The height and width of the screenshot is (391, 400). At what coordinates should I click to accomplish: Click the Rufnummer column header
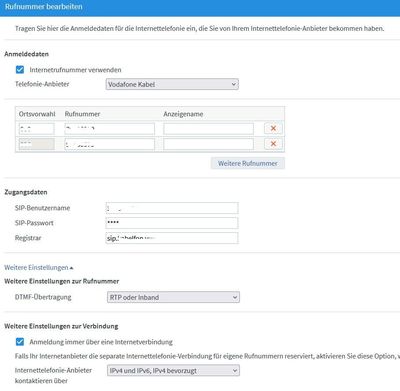pos(82,114)
